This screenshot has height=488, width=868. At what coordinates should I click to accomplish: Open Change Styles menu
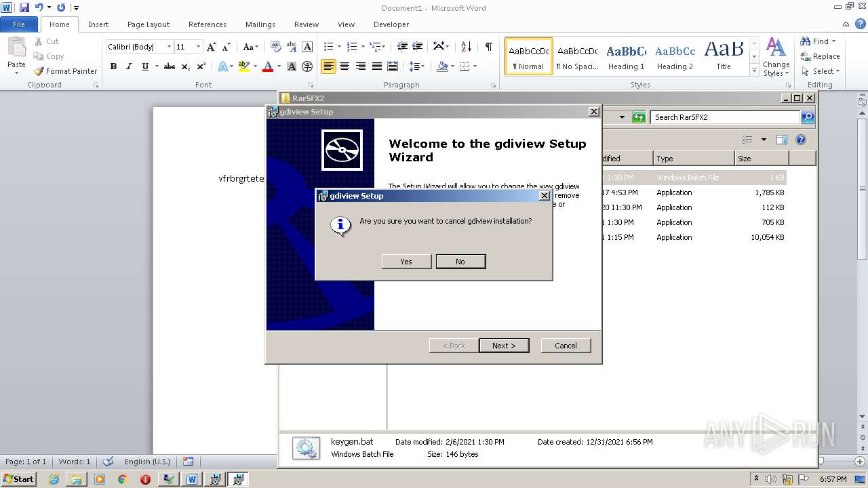tap(776, 57)
